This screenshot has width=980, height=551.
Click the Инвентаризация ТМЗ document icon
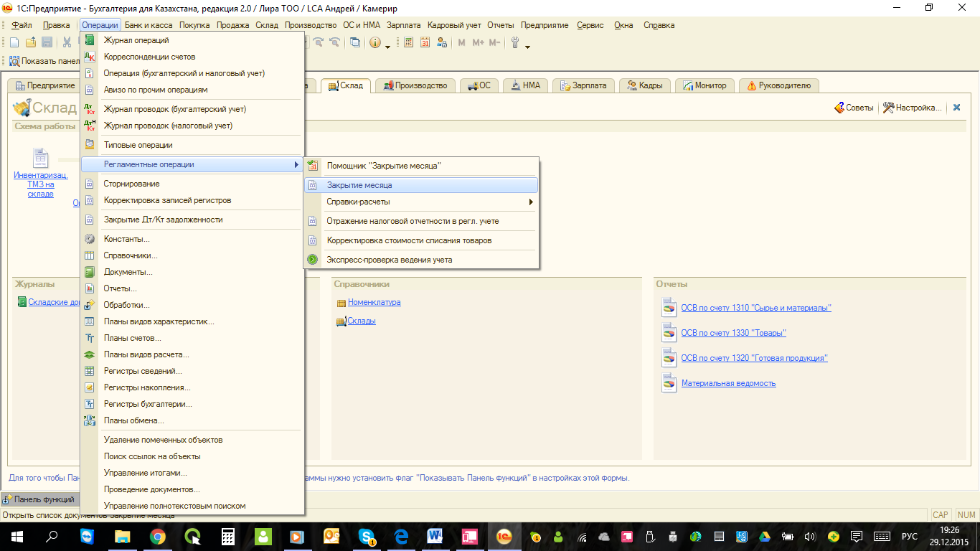(40, 157)
